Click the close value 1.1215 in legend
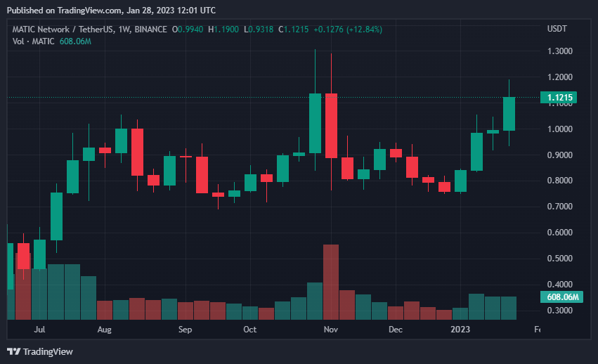 coord(296,30)
